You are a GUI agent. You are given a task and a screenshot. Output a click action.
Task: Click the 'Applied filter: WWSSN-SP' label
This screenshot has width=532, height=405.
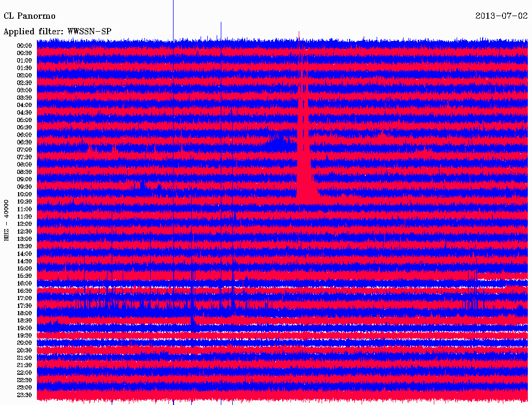[x=57, y=32]
